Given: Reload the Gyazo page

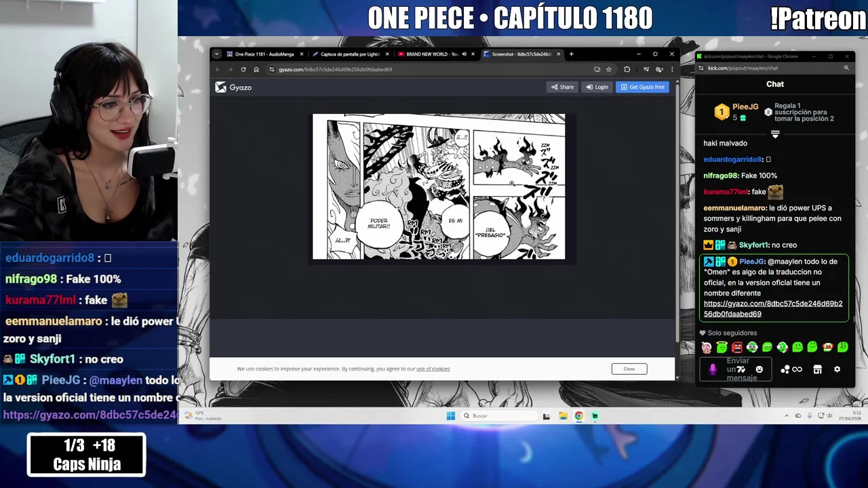Looking at the screenshot, I should (243, 69).
